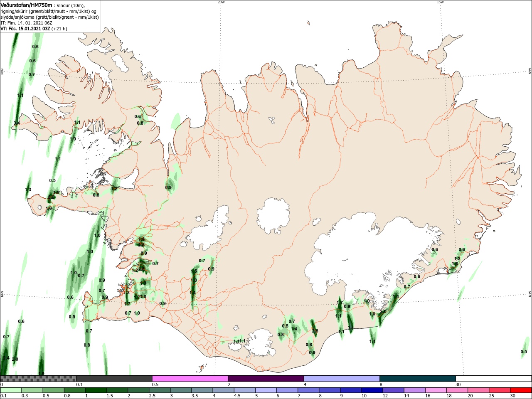Select the light pink swatch between 16 and 18
This screenshot has height=399, width=532.
tap(436, 390)
